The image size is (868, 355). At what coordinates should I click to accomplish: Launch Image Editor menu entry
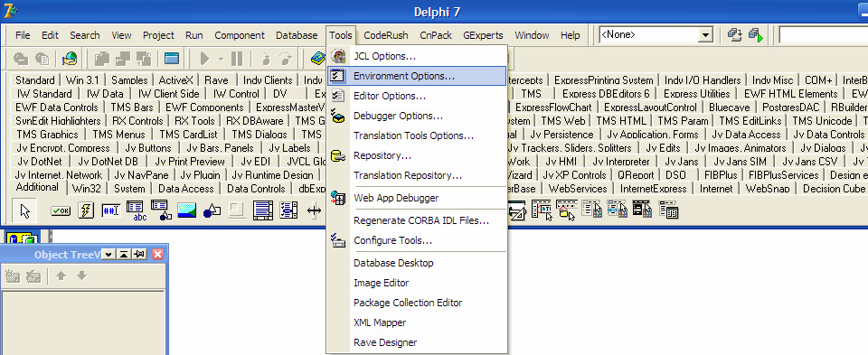(x=416, y=283)
